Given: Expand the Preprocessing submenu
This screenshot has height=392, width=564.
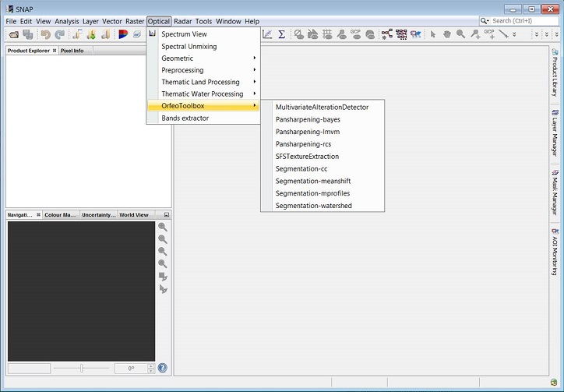Looking at the screenshot, I should (203, 70).
